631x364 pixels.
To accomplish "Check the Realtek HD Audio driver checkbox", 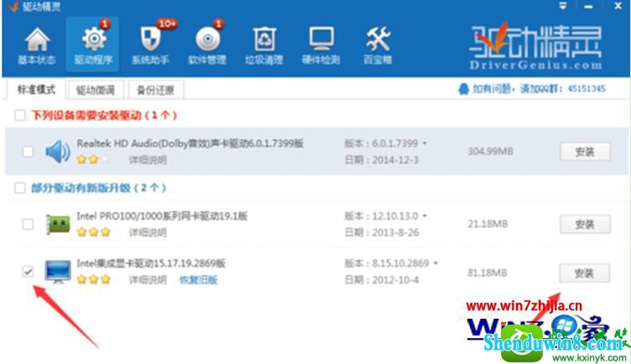I will [x=28, y=152].
